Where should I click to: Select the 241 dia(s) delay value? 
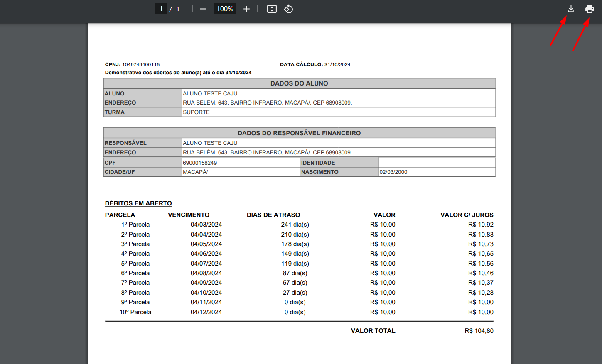295,225
